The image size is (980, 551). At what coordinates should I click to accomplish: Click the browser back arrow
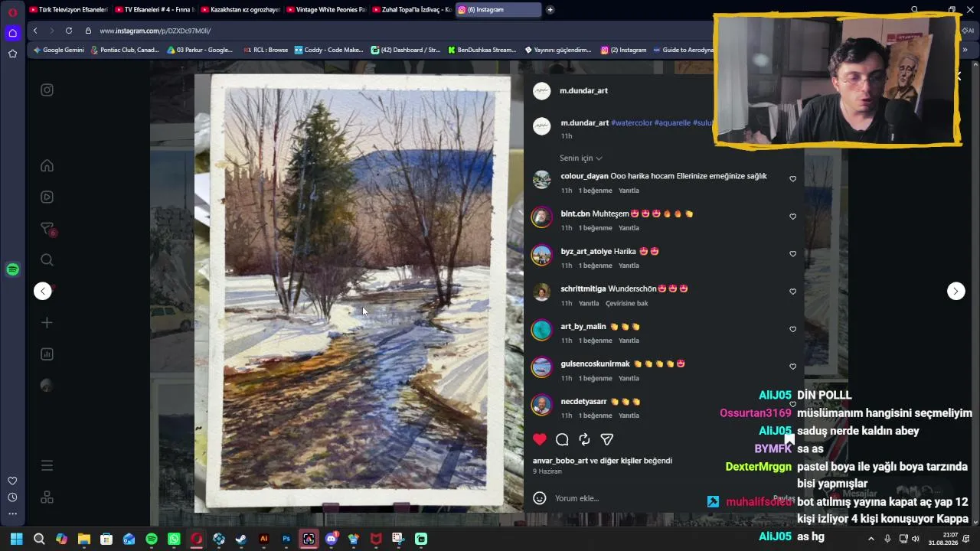tap(35, 31)
